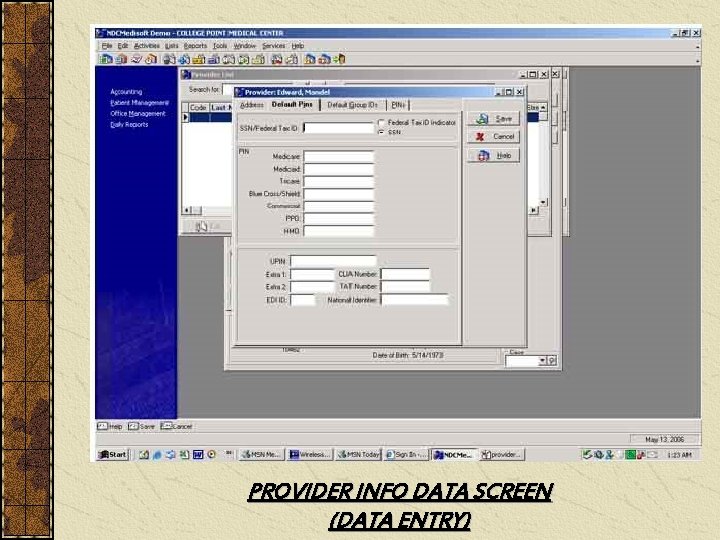Click the SSN/Federal Tax ID input field
The width and height of the screenshot is (720, 540).
coord(339,128)
